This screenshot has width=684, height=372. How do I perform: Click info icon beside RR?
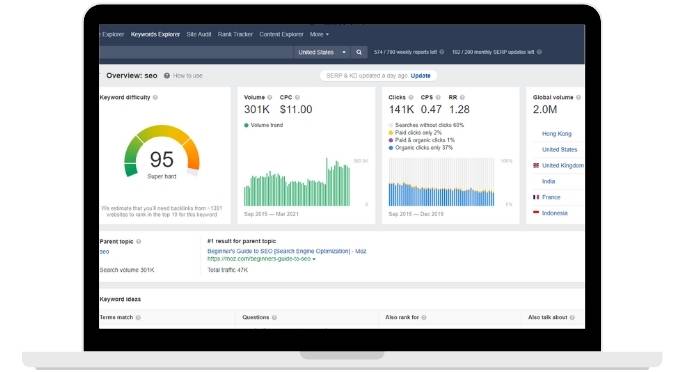click(462, 98)
